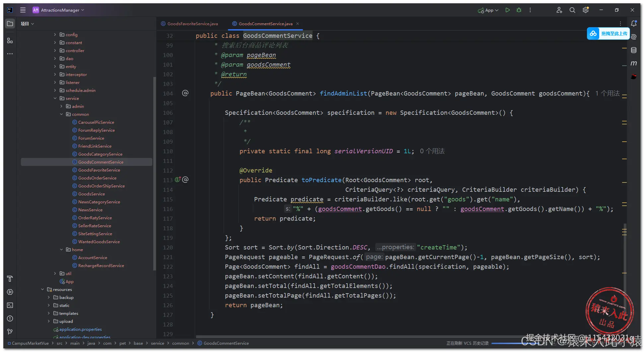The image size is (644, 352).
Task: Click the Run green play icon
Action: 507,10
